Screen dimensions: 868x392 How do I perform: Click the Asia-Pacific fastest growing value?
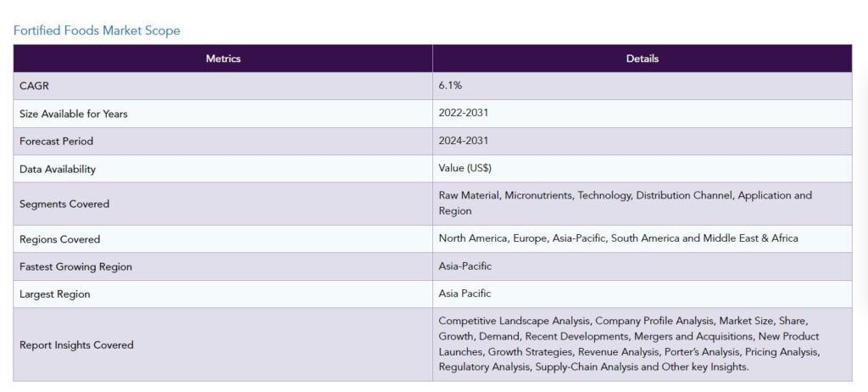[x=465, y=266]
